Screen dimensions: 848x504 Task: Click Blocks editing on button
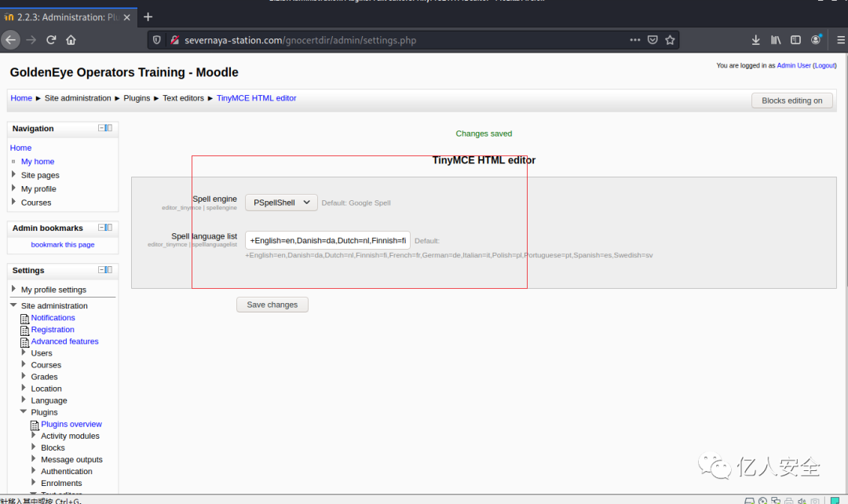pos(791,100)
